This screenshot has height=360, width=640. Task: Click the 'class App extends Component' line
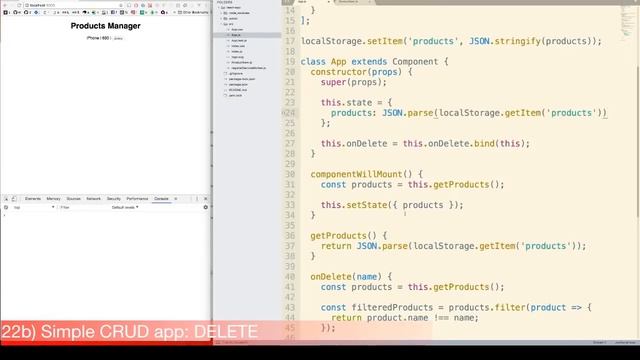374,62
